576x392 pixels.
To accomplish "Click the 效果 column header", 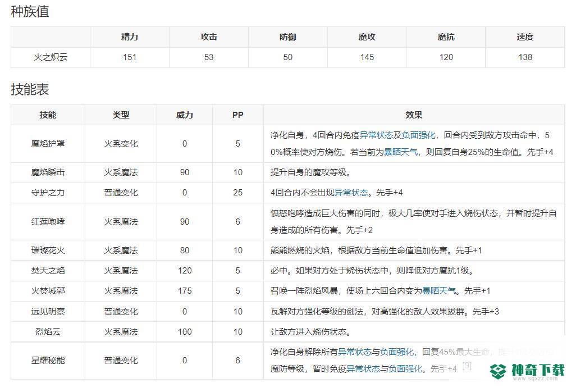I will point(414,115).
